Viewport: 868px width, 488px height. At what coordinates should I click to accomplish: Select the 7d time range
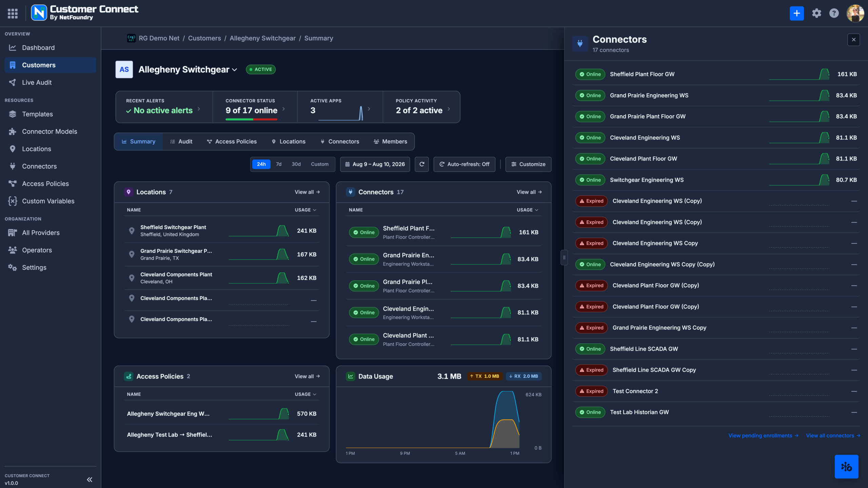pos(279,164)
